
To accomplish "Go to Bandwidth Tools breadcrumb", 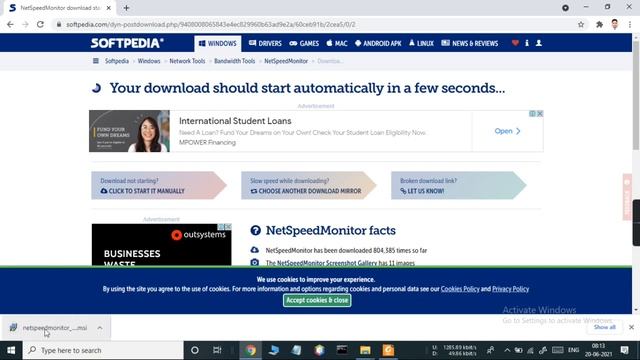I will coord(235,61).
